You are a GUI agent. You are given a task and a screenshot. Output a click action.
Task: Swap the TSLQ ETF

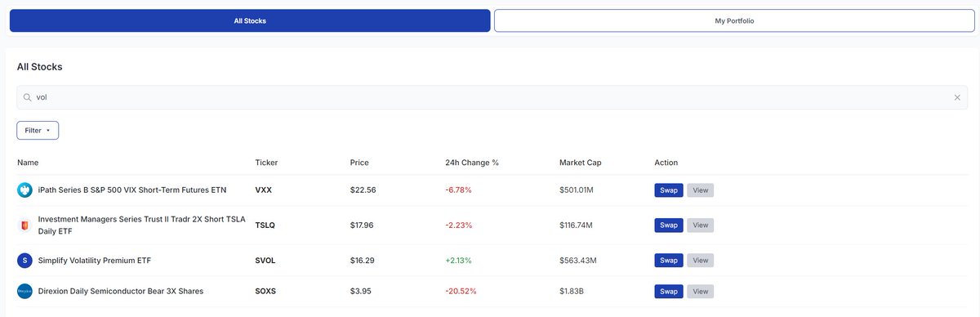[x=669, y=225]
